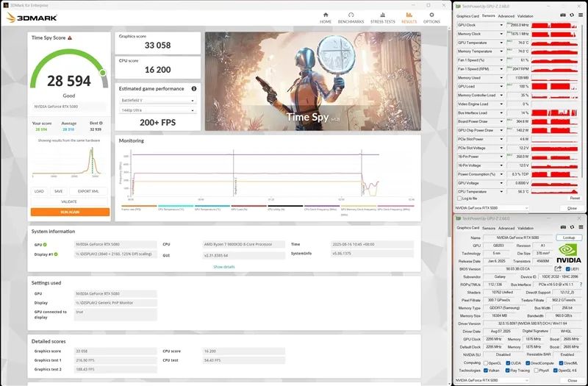Viewport: 588px width, 386px height.
Task: Open the Board Power Draw sensor dropdown arrow
Action: 501,121
